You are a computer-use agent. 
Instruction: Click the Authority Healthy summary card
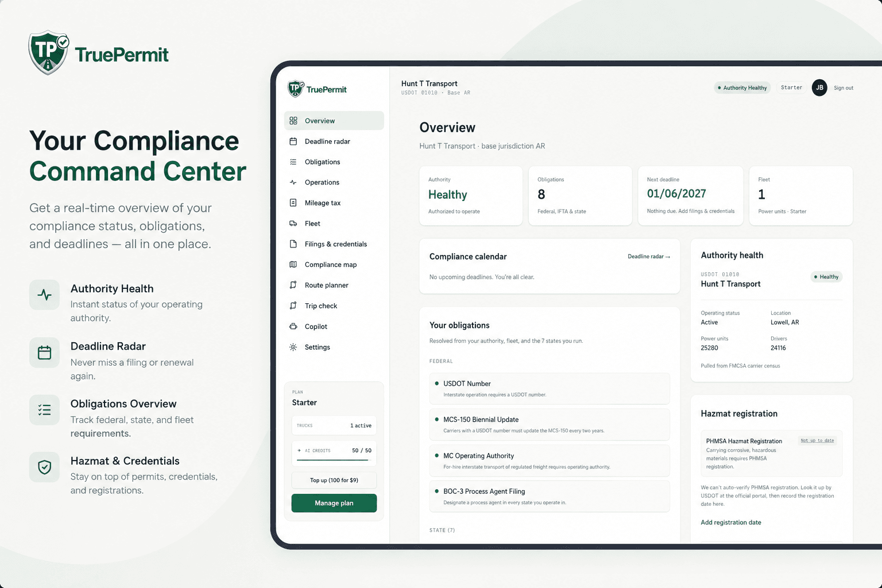click(471, 196)
